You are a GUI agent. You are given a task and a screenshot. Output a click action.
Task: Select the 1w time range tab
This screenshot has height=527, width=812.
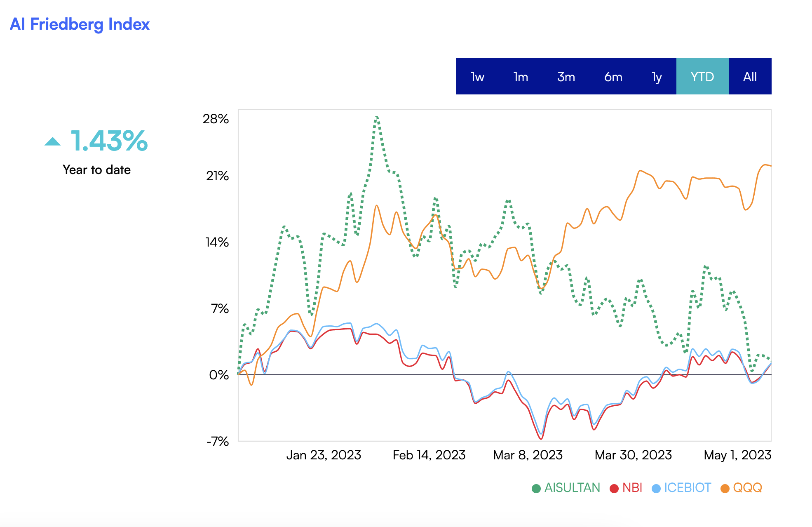(x=477, y=77)
